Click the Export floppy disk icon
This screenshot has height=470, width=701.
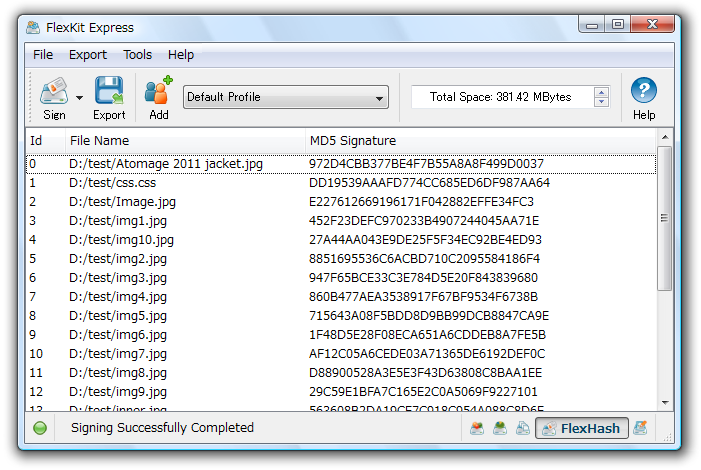click(x=109, y=92)
